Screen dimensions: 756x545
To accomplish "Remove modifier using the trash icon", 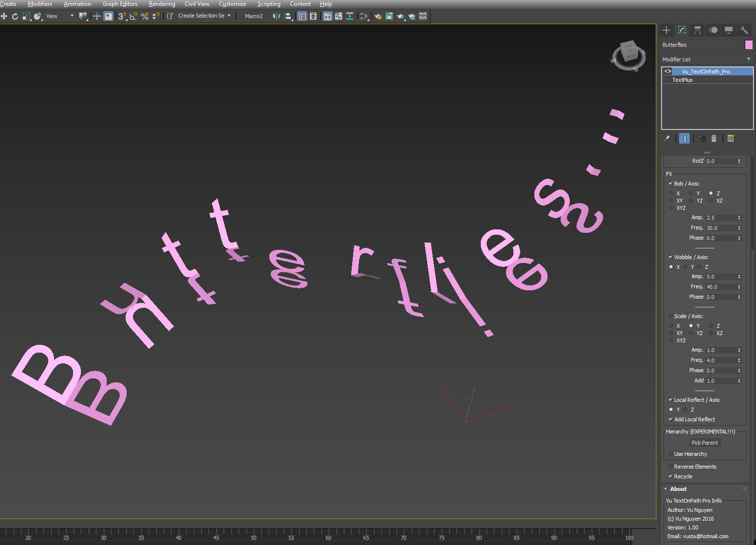I will pyautogui.click(x=714, y=139).
